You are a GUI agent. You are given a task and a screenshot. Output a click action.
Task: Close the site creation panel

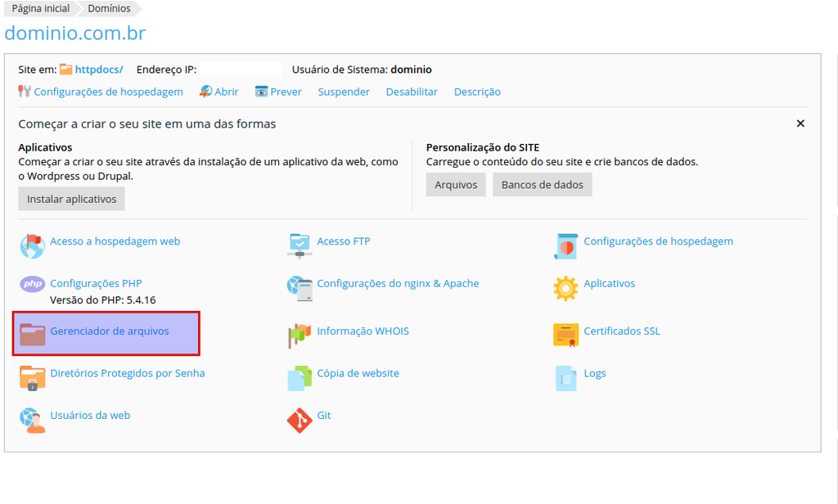pyautogui.click(x=800, y=124)
